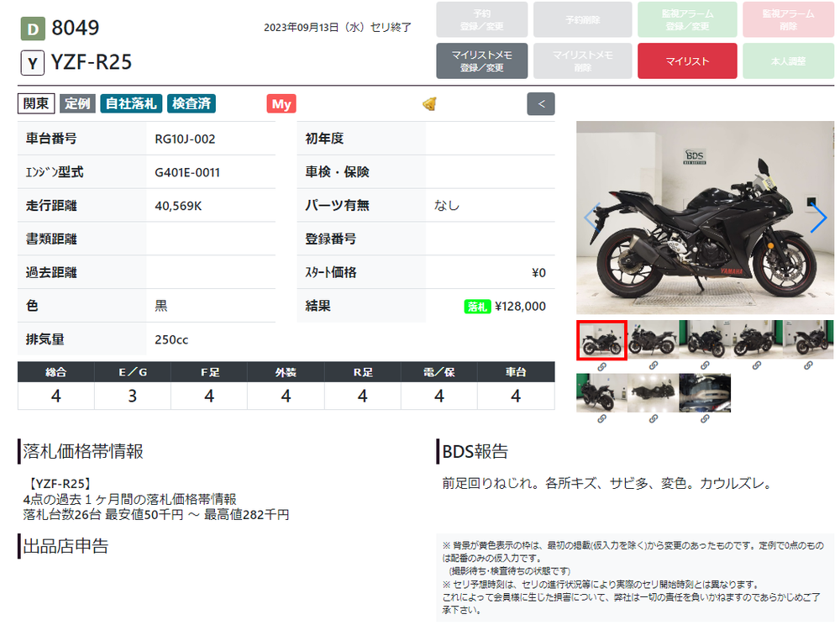Click the start price ¥0
Image resolution: width=840 pixels, height=625 pixels.
point(538,273)
